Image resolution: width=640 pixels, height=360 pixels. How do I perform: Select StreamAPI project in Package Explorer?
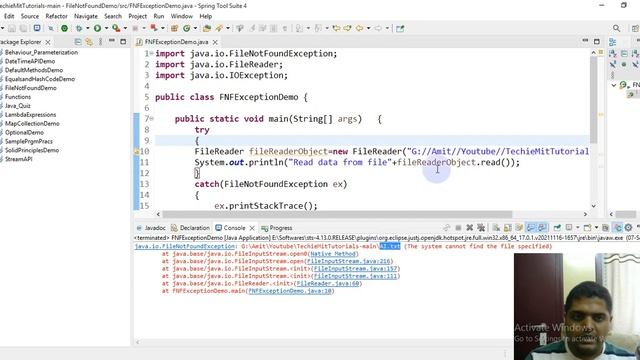click(18, 159)
